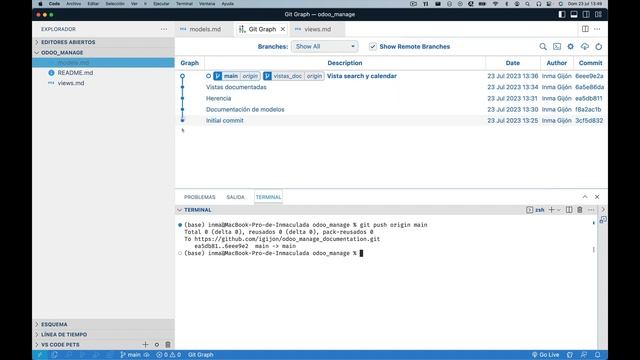Click in terminal prompt input area
Viewport: 640px width, 360px height.
click(361, 253)
